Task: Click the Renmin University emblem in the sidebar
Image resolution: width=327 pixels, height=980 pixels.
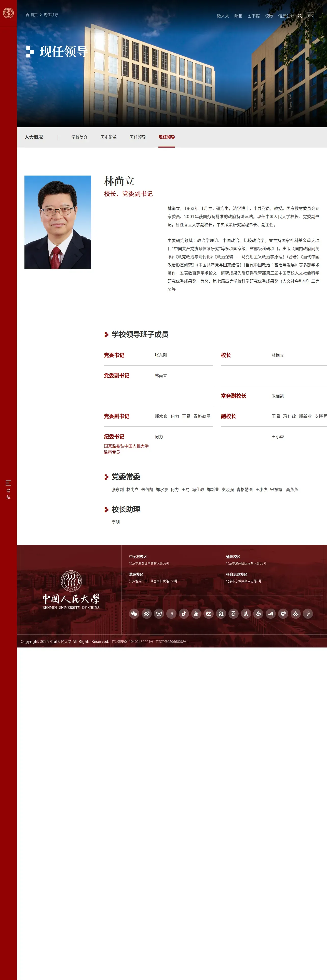Action: pyautogui.click(x=8, y=13)
